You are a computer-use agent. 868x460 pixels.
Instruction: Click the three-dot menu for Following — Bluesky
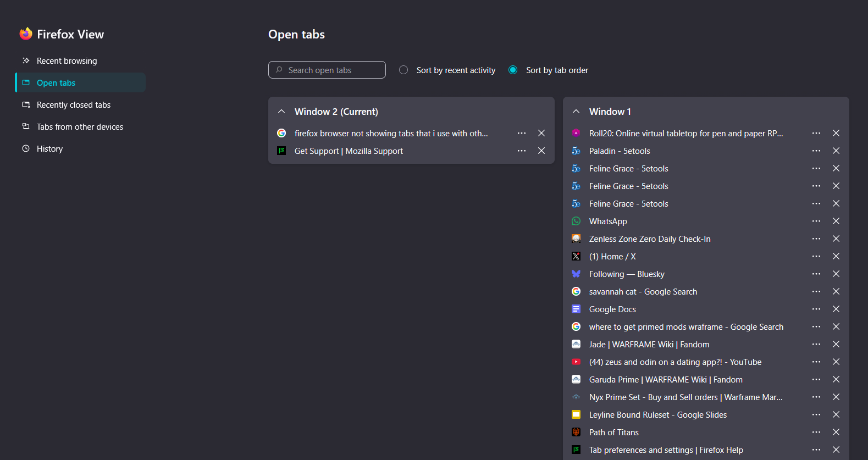tap(816, 274)
